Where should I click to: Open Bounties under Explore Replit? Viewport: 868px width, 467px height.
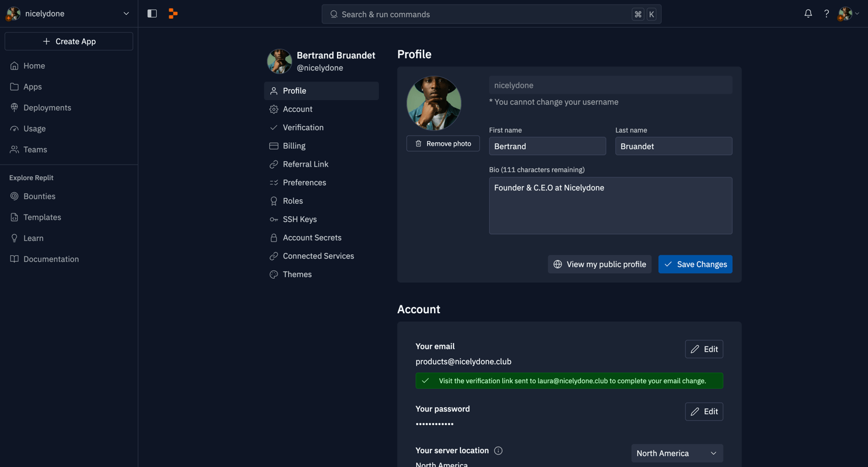pyautogui.click(x=69, y=196)
